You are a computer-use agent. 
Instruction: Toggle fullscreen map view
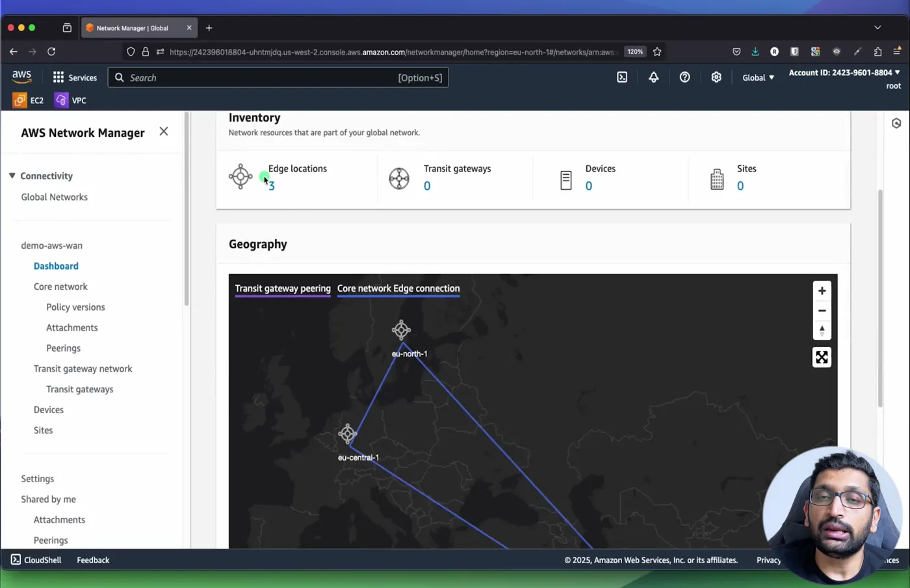click(x=822, y=357)
